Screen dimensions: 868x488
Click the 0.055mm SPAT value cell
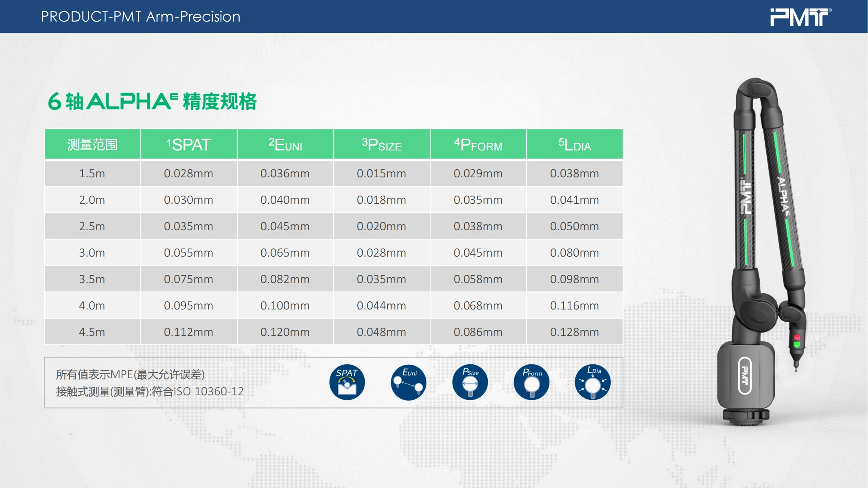coord(188,253)
